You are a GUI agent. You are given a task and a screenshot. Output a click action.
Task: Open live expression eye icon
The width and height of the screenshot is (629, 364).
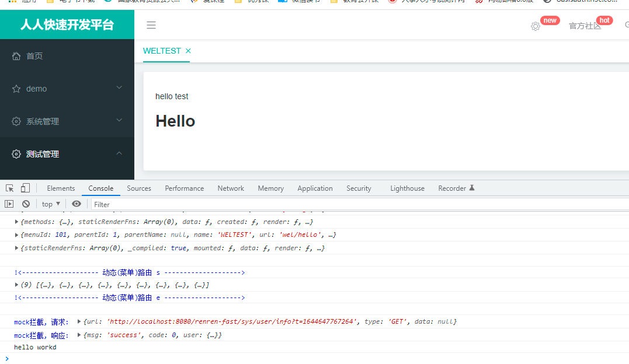(77, 204)
